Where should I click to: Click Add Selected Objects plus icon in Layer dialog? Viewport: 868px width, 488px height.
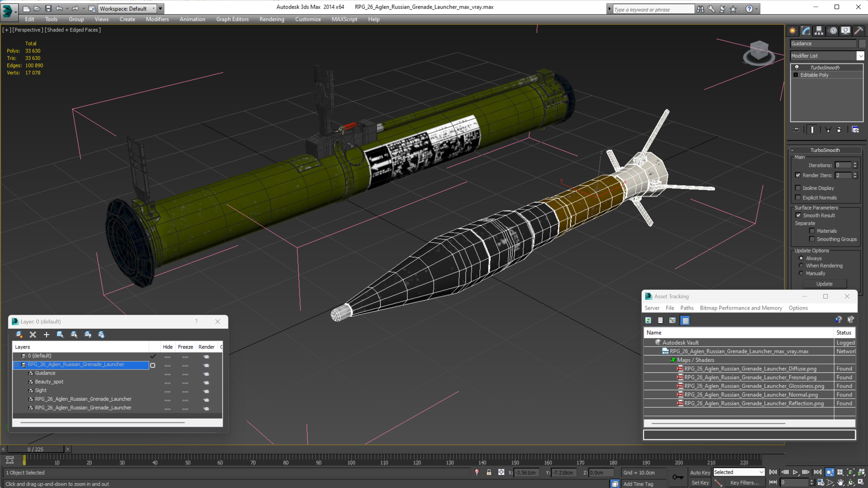[46, 334]
